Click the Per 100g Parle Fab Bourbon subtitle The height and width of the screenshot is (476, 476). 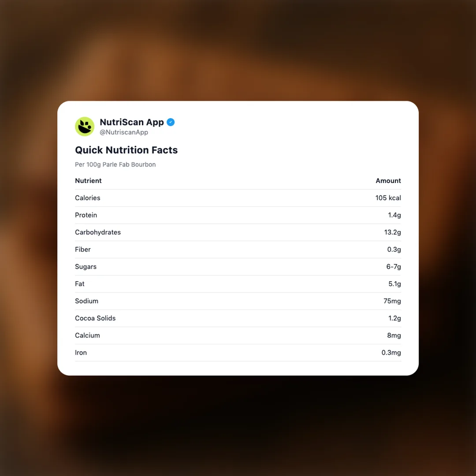115,164
